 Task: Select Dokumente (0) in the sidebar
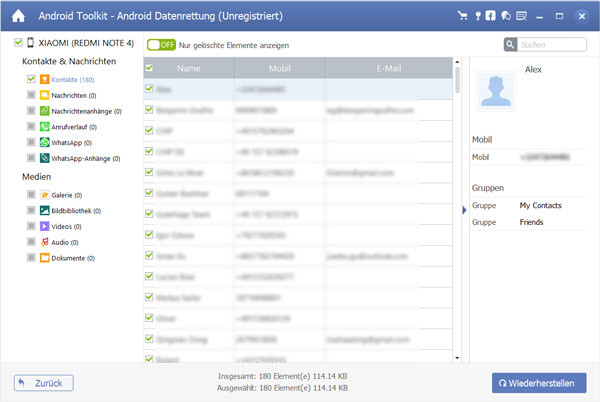click(73, 258)
